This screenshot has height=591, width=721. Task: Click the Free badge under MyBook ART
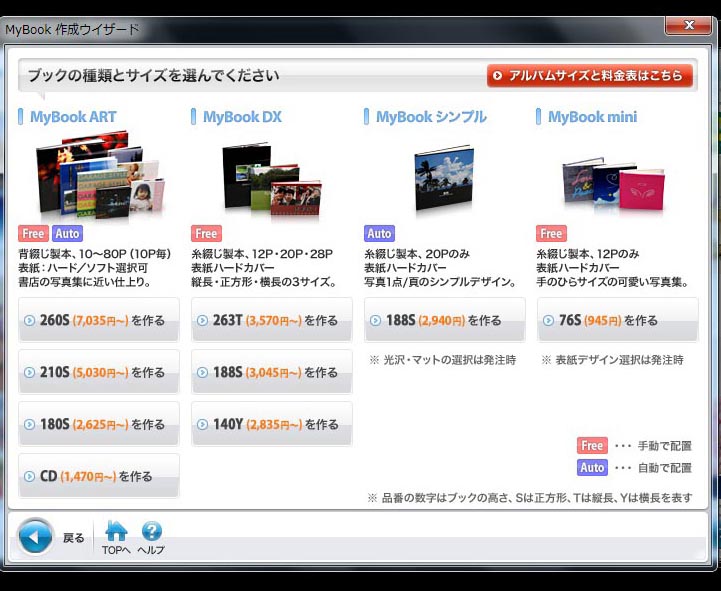tap(33, 234)
